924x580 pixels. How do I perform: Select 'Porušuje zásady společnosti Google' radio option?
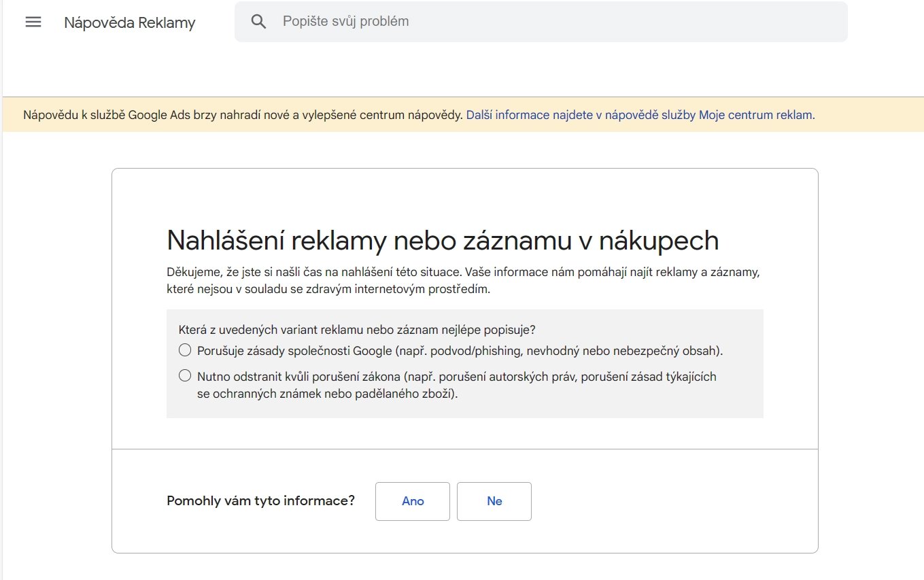[x=185, y=351]
